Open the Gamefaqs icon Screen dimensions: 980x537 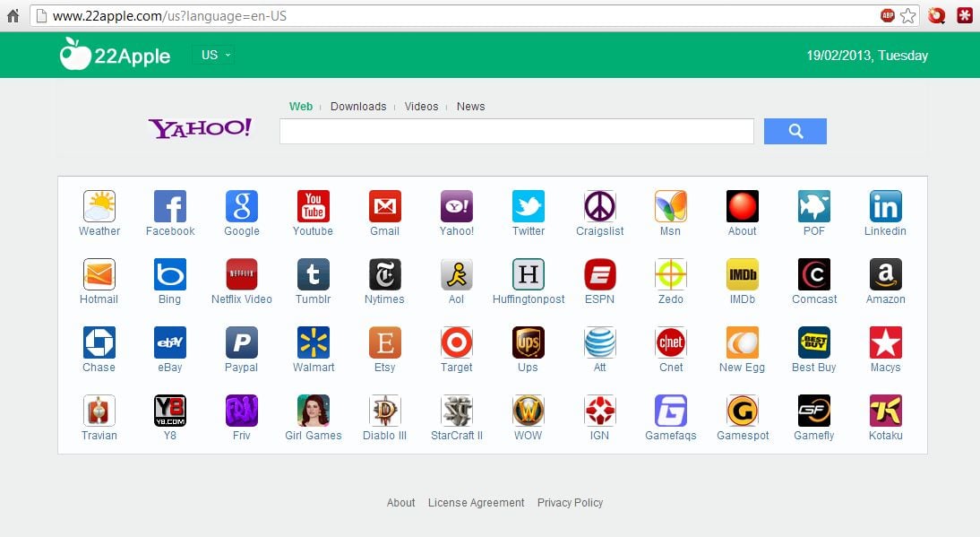(x=671, y=411)
